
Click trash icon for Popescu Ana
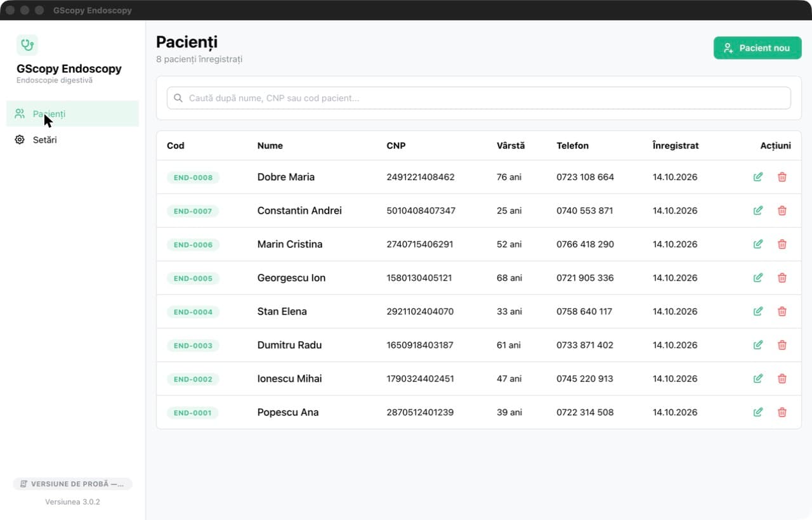point(782,412)
